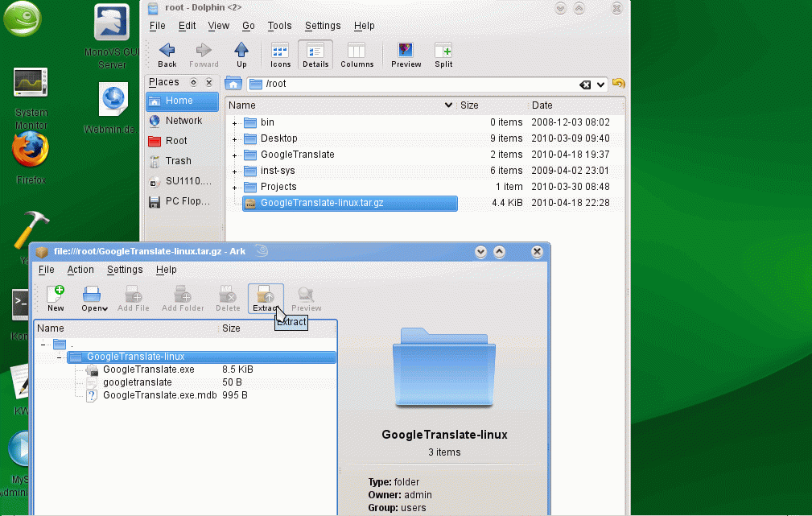Viewport: 812px width, 516px height.
Task: Toggle the Preview button in Dolphin
Action: [406, 55]
